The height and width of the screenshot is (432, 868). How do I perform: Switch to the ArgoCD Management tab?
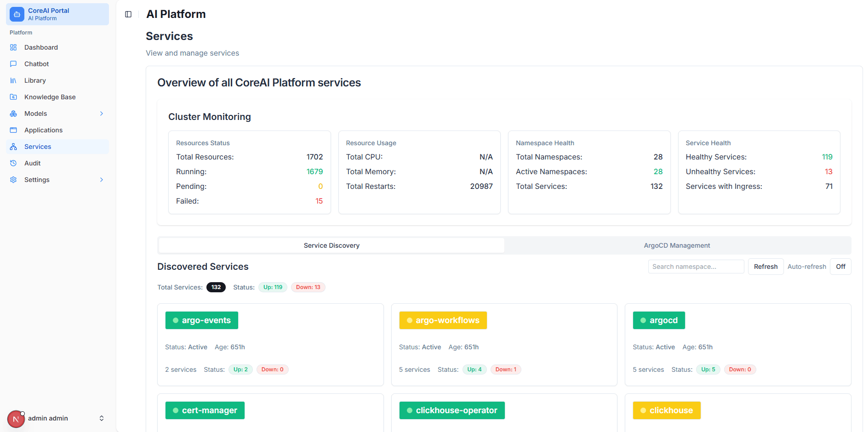pyautogui.click(x=677, y=245)
